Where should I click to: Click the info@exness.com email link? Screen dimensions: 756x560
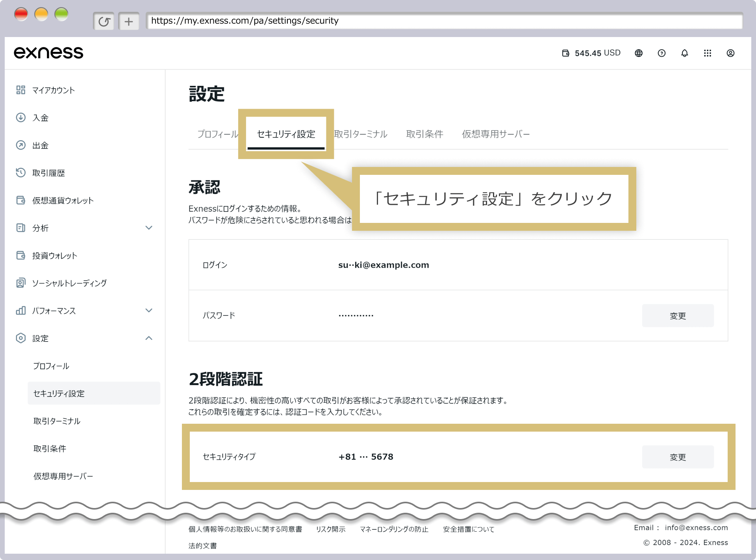click(x=696, y=528)
